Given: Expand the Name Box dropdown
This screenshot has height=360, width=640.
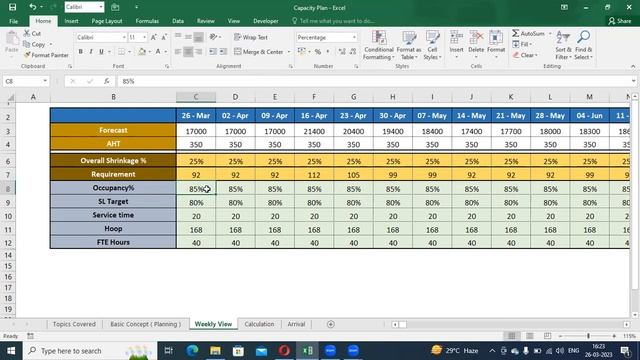Looking at the screenshot, I should point(45,81).
